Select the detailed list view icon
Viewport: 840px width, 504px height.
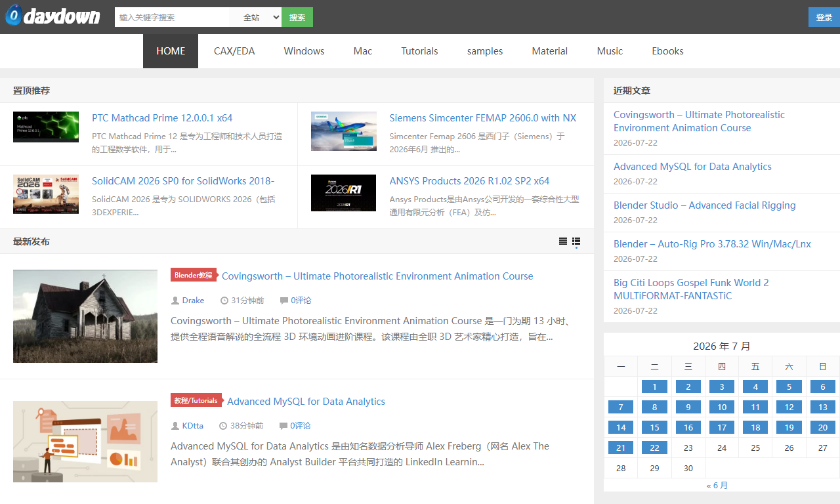pos(576,241)
